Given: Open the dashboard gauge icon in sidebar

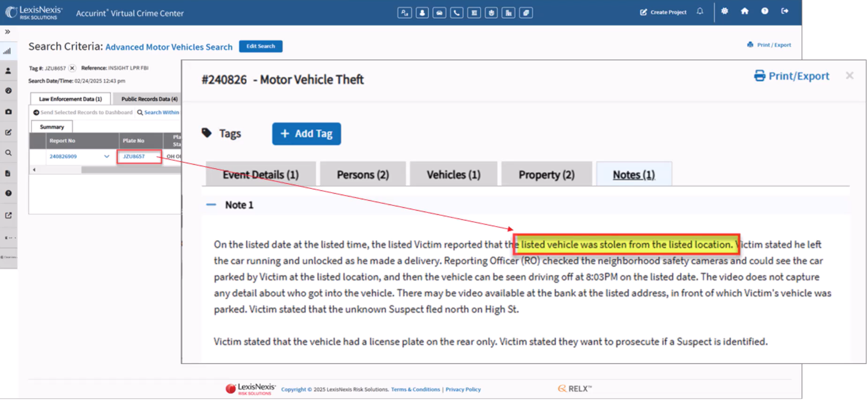Looking at the screenshot, I should coord(8,91).
